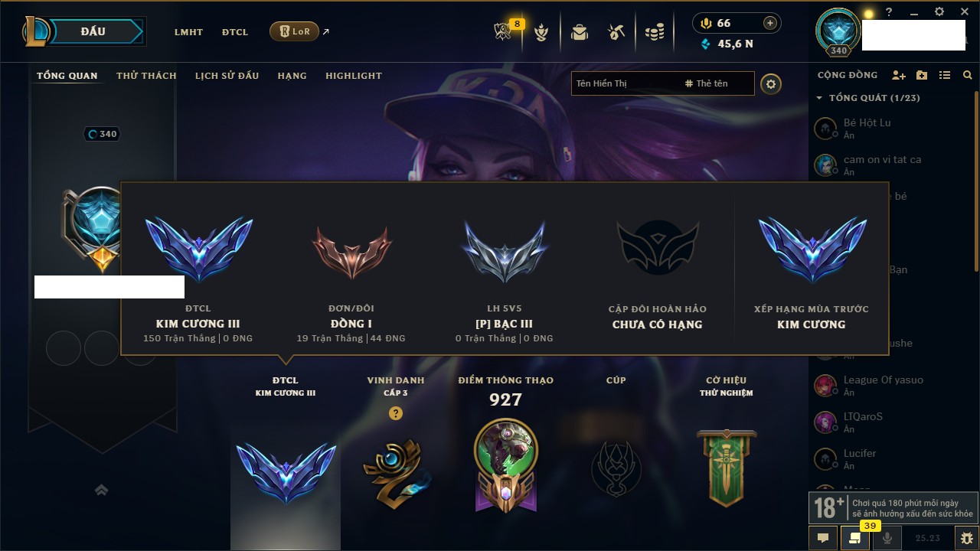Viewport: 980px width, 551px height.
Task: Click the plus button next to 66 RP
Action: click(770, 23)
